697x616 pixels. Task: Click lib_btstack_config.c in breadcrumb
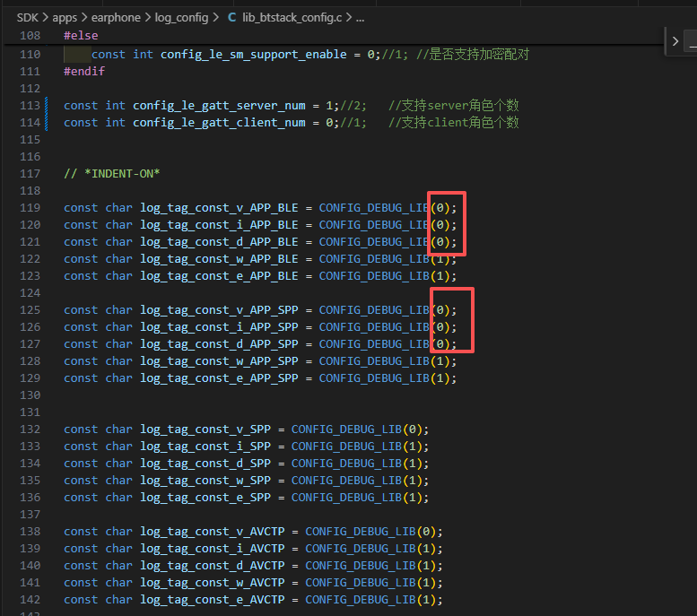click(x=292, y=18)
